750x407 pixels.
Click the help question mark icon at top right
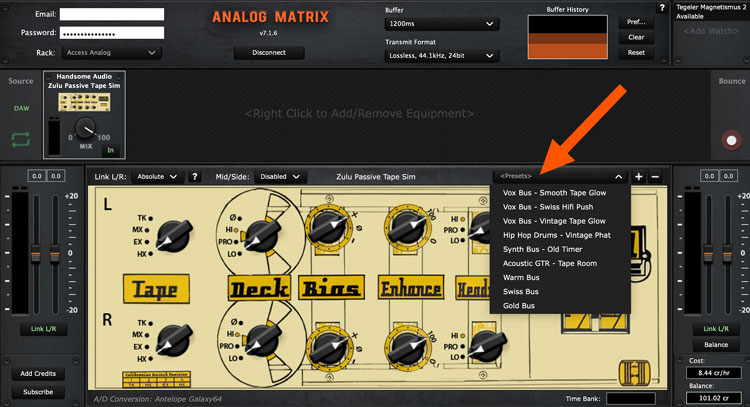click(x=662, y=8)
